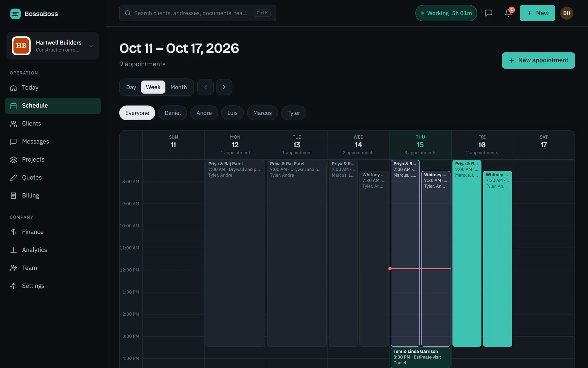Click the Quotes pencil icon
Viewport: 588px width, 368px height.
pos(13,178)
